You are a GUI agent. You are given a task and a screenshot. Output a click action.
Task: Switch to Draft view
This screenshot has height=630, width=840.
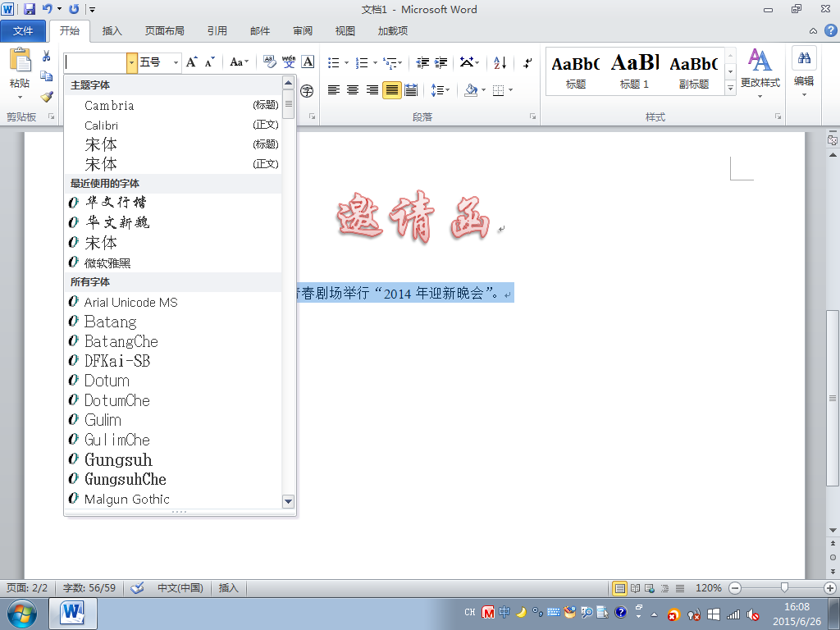pyautogui.click(x=680, y=588)
